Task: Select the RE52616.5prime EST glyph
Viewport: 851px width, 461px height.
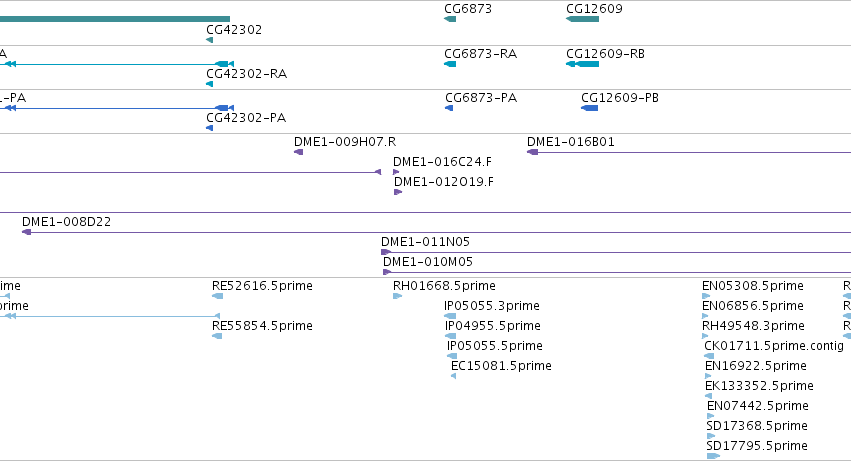Action: point(218,296)
